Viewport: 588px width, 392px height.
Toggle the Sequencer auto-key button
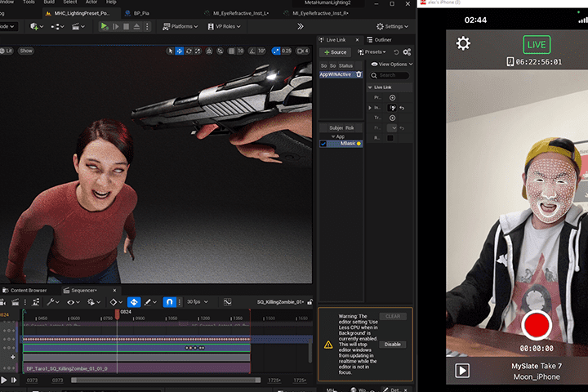pyautogui.click(x=134, y=302)
